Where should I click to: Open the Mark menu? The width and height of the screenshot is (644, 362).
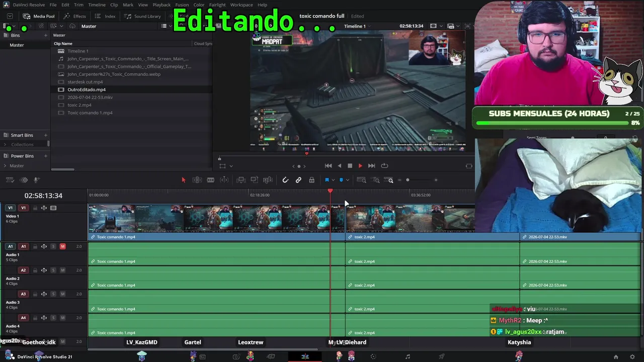click(128, 5)
